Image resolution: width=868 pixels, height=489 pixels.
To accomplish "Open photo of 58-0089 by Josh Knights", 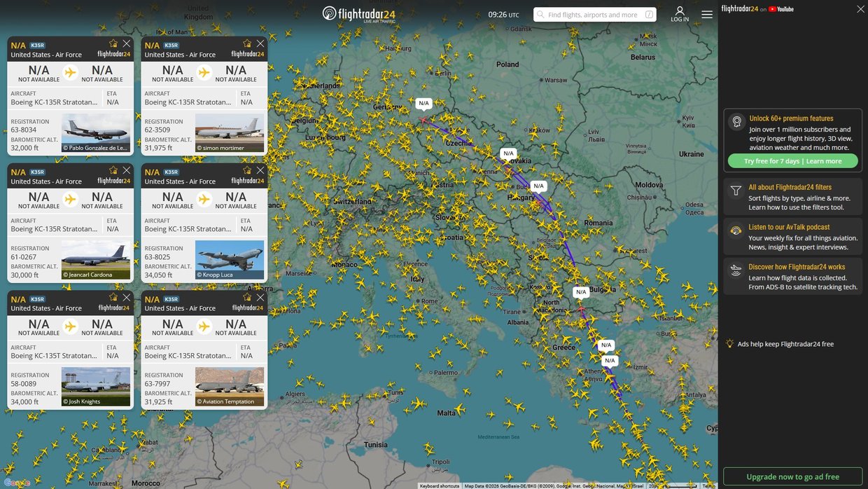I will pos(96,387).
